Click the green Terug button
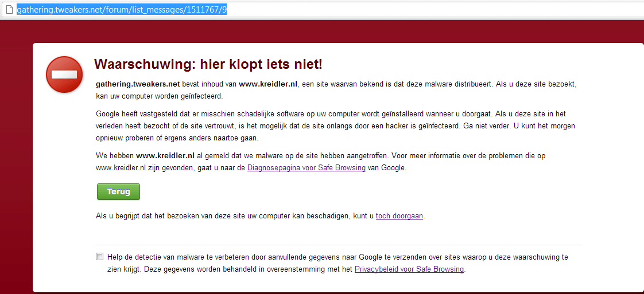This screenshot has height=294, width=644. 118,191
